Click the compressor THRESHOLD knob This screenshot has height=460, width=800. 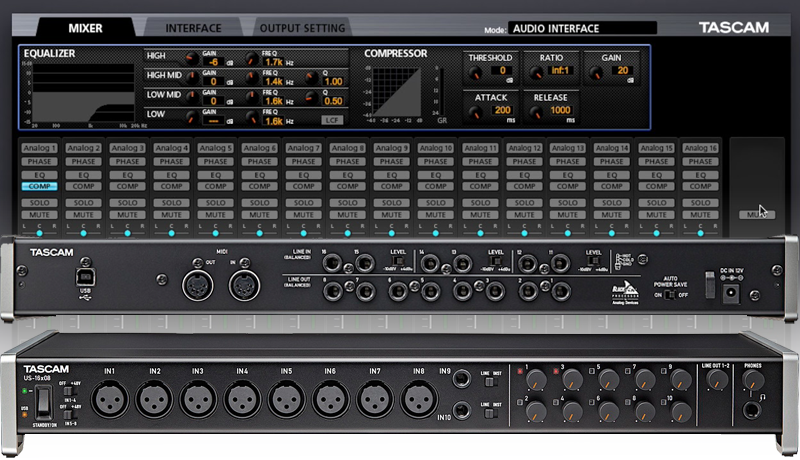(x=475, y=73)
